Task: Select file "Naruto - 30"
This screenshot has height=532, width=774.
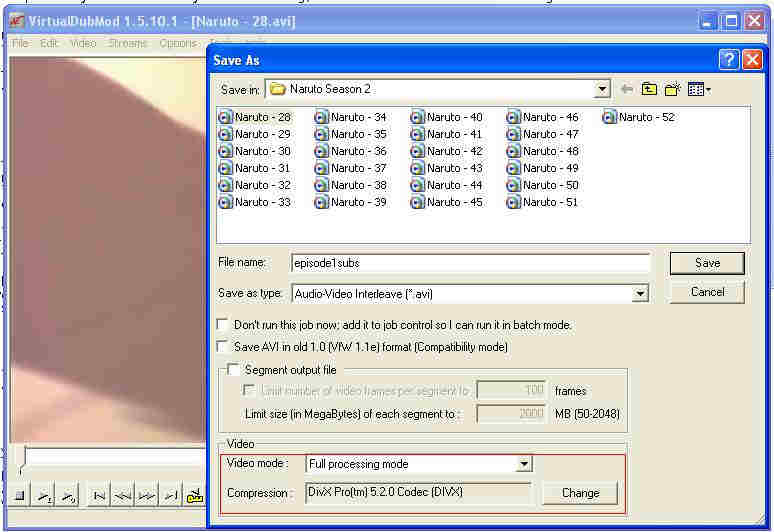Action: click(x=254, y=151)
